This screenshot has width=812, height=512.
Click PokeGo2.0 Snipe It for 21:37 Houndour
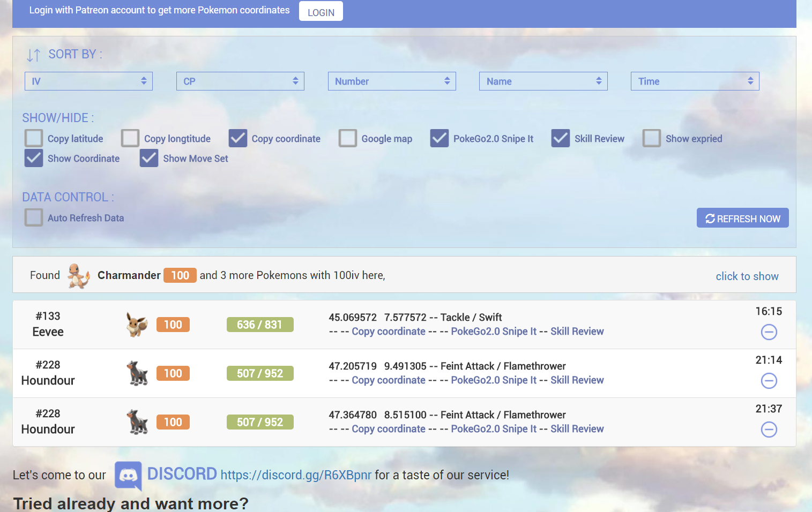tap(494, 429)
